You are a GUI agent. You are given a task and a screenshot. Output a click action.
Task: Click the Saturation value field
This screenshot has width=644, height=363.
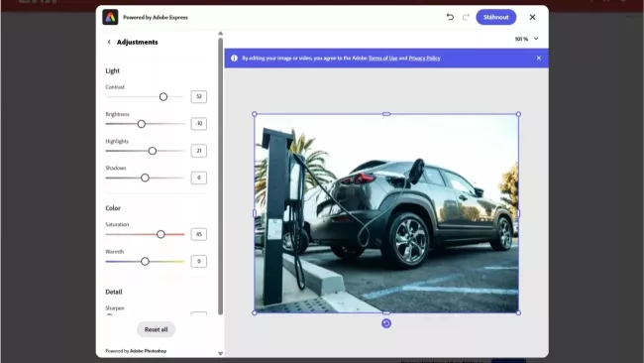pyautogui.click(x=199, y=234)
